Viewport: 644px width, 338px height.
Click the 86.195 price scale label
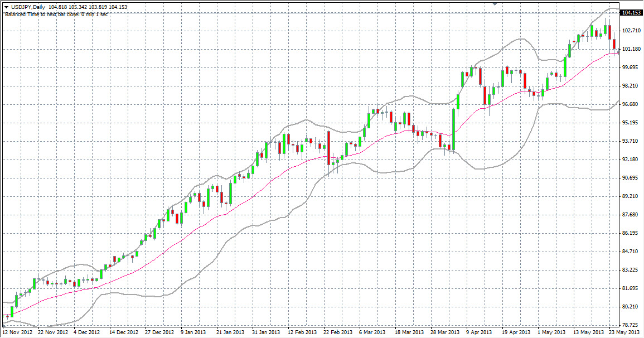(x=632, y=233)
